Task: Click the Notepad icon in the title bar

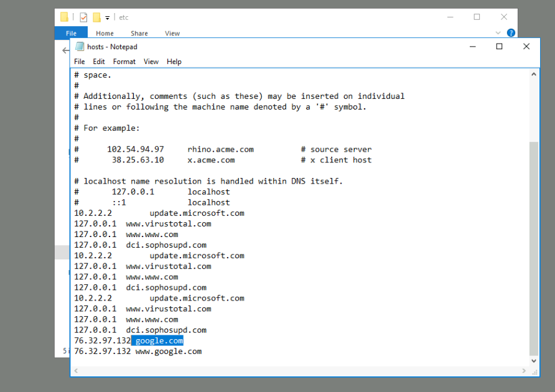Action: [x=80, y=47]
